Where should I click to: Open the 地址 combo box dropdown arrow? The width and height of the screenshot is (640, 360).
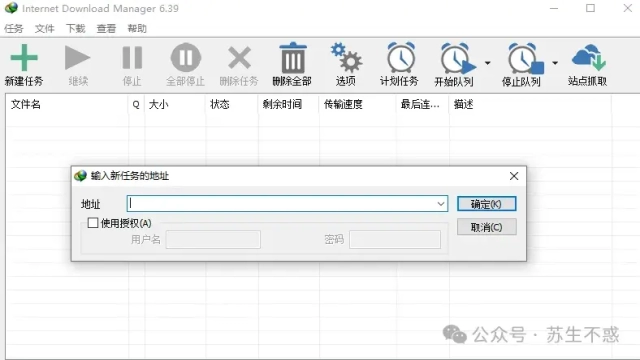tap(440, 204)
